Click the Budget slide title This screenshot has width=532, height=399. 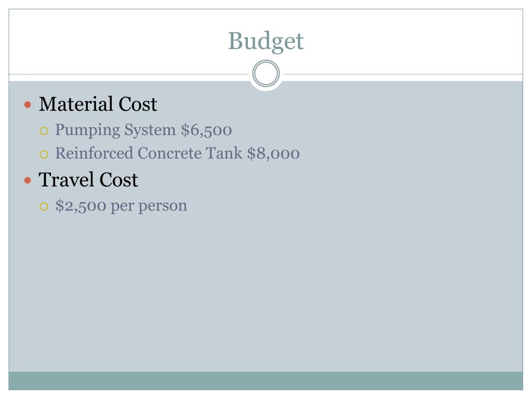(x=265, y=41)
